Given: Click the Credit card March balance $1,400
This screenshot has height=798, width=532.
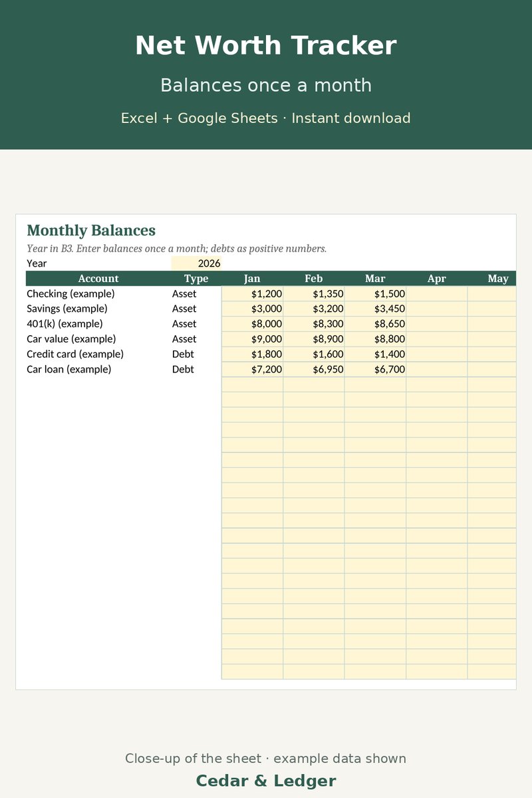Looking at the screenshot, I should click(375, 354).
